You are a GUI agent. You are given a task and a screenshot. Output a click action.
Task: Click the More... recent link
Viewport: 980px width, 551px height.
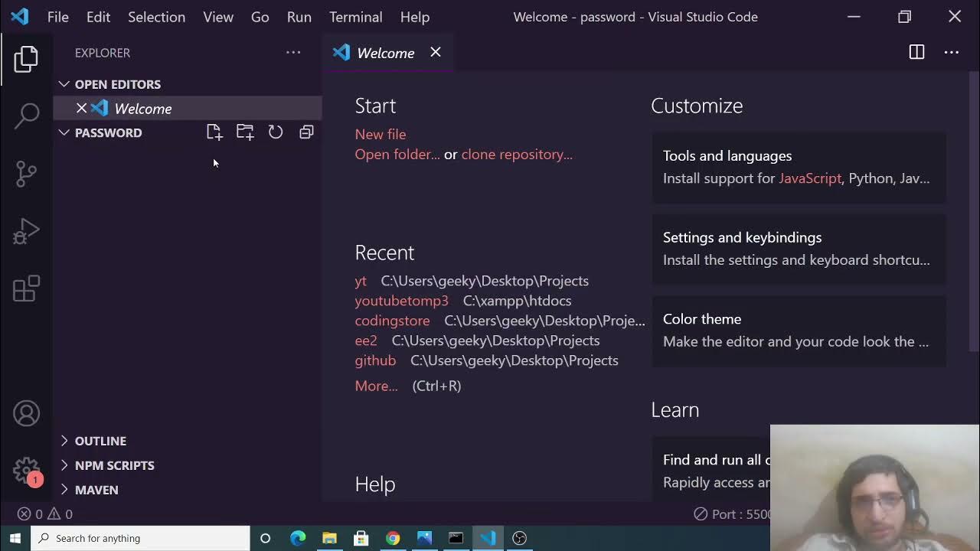coord(376,386)
